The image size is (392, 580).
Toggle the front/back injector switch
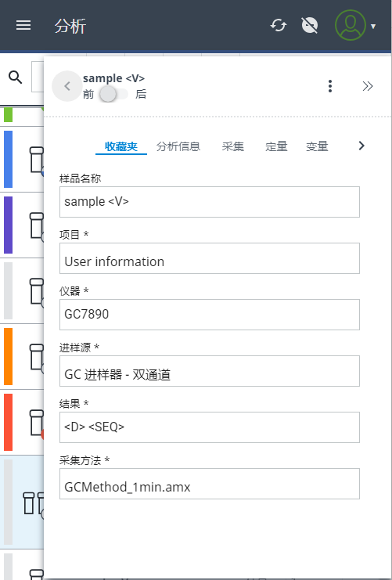pos(113,95)
